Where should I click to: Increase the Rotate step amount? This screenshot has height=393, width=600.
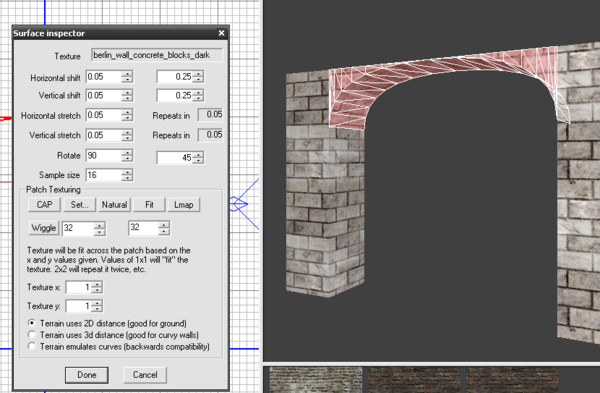point(198,154)
